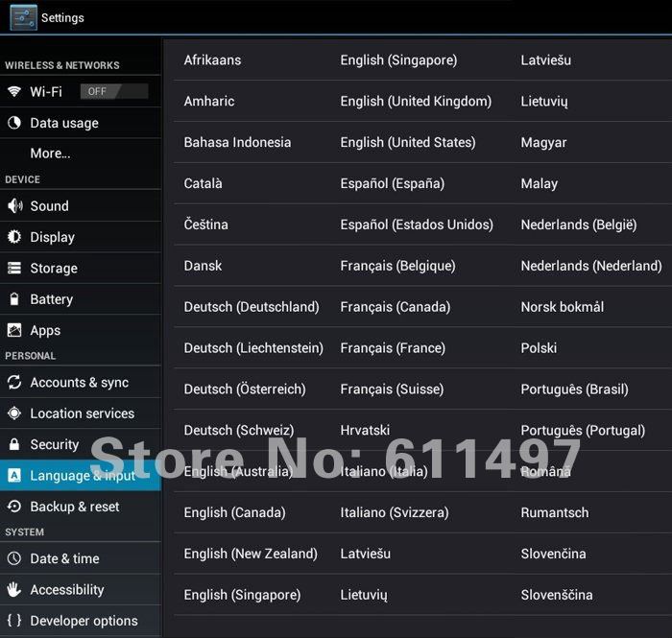672x638 pixels.
Task: Click the Wi-Fi signal icon
Action: 14,91
